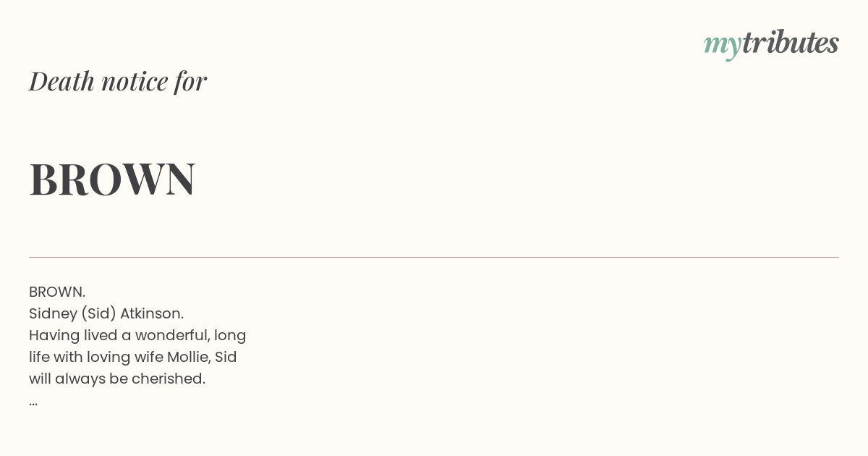Click "(Sid)" nickname in parentheses
Viewport: 868px width, 456px height.
click(98, 314)
